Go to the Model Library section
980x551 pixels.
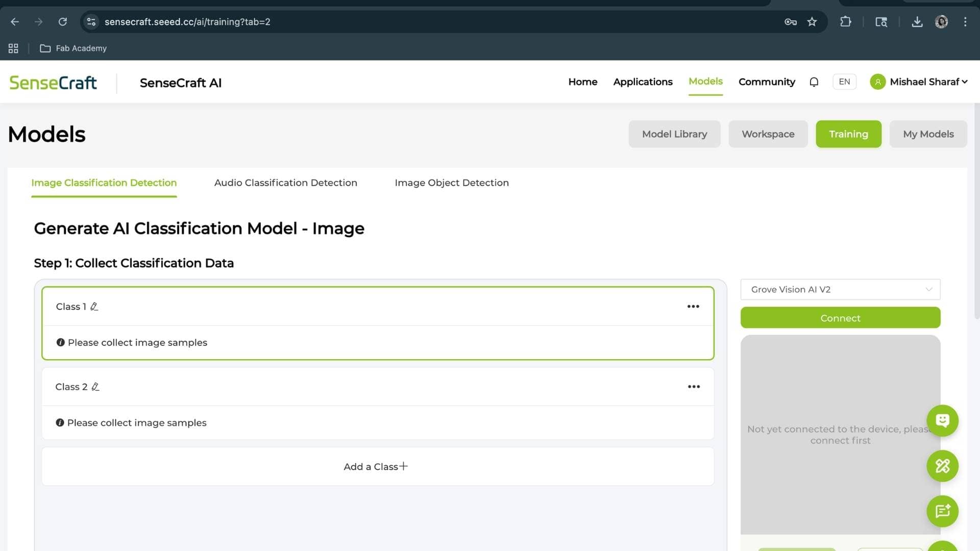(674, 134)
